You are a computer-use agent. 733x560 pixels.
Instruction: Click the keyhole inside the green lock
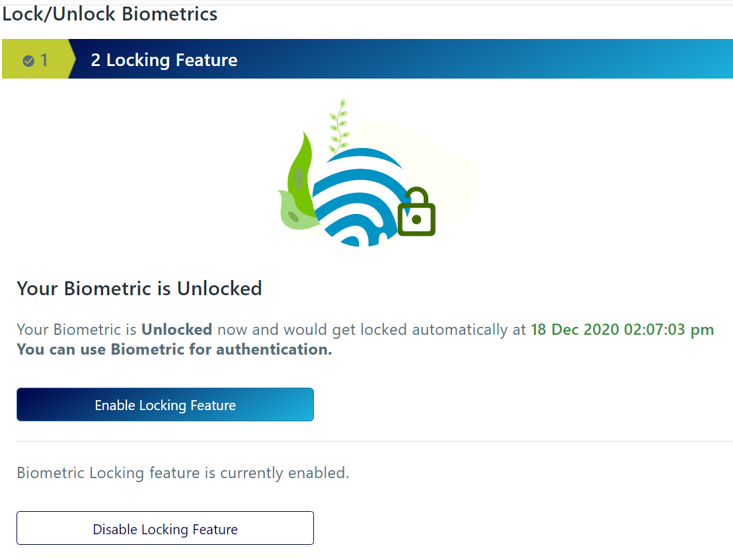pyautogui.click(x=416, y=218)
